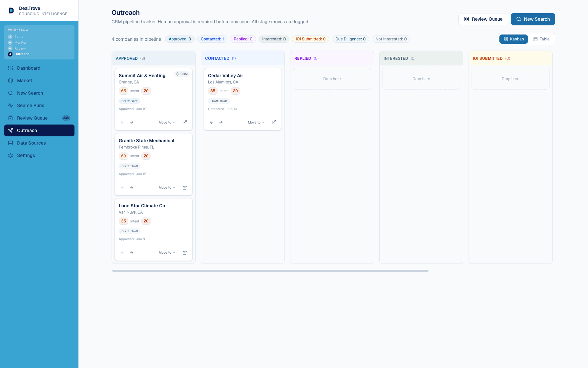The width and height of the screenshot is (588, 368).
Task: Filter by Approved: 3 chip
Action: [x=180, y=39]
